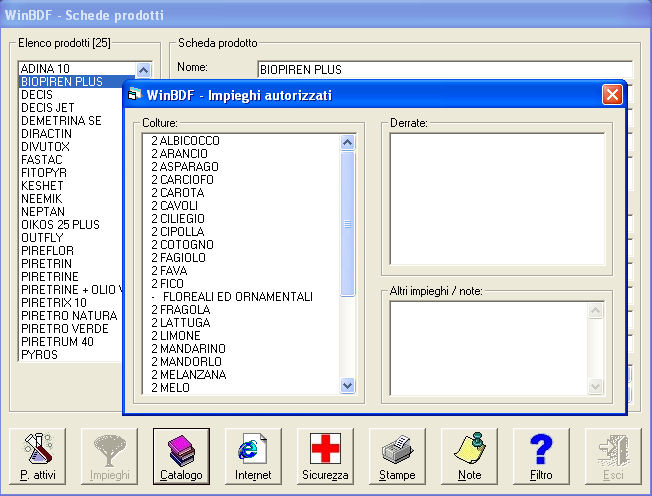Select NEPTAN in product list
This screenshot has height=496, width=652.
tap(71, 212)
